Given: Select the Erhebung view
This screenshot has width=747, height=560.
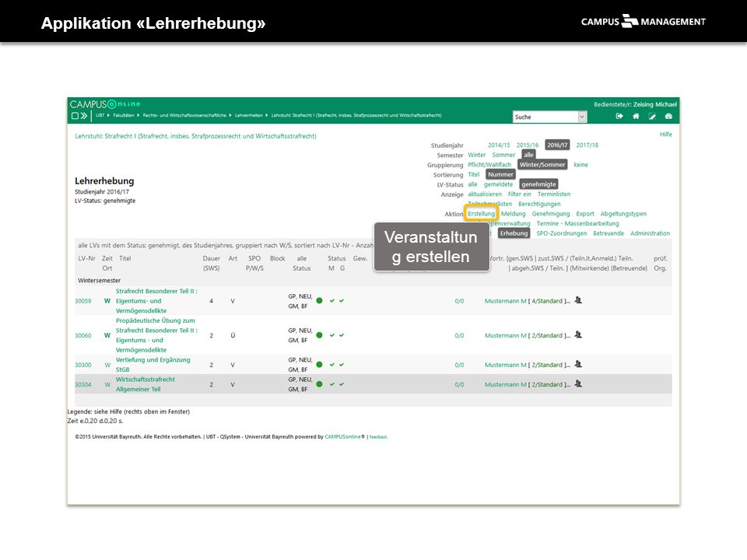Looking at the screenshot, I should click(x=514, y=233).
